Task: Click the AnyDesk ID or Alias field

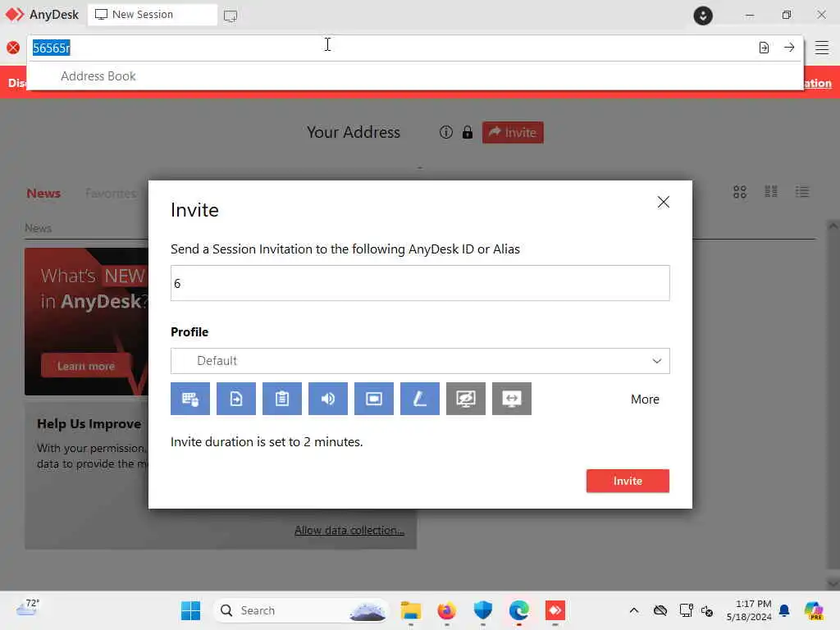Action: coord(420,283)
